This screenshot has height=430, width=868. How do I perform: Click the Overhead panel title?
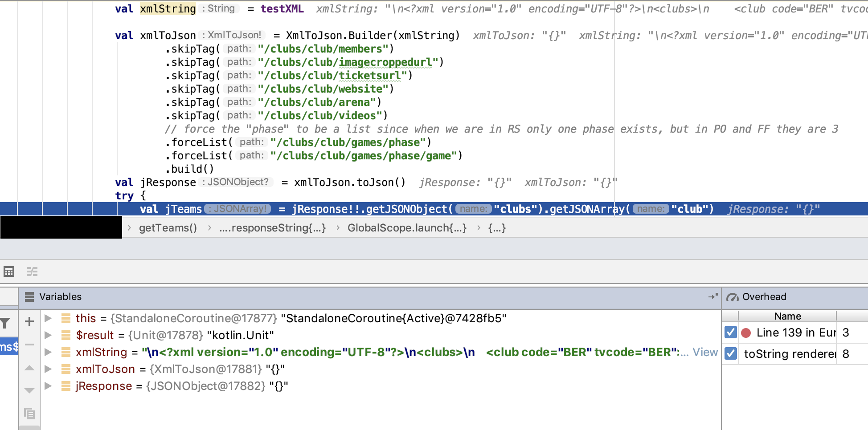(764, 297)
